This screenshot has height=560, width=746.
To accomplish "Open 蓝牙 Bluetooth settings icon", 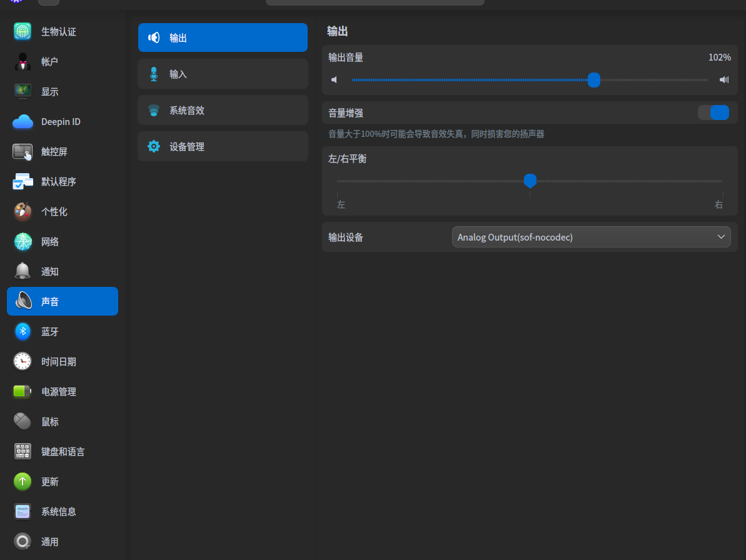I will [23, 331].
